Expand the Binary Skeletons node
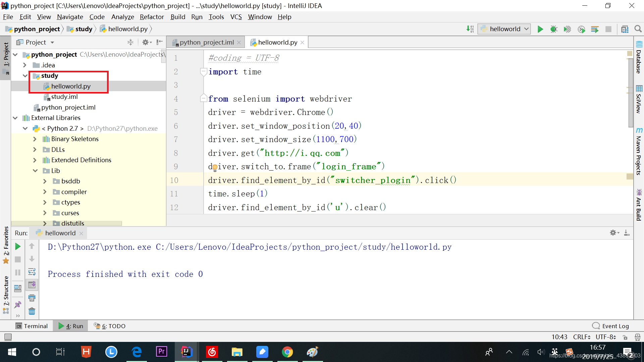This screenshot has height=362, width=644. click(35, 139)
